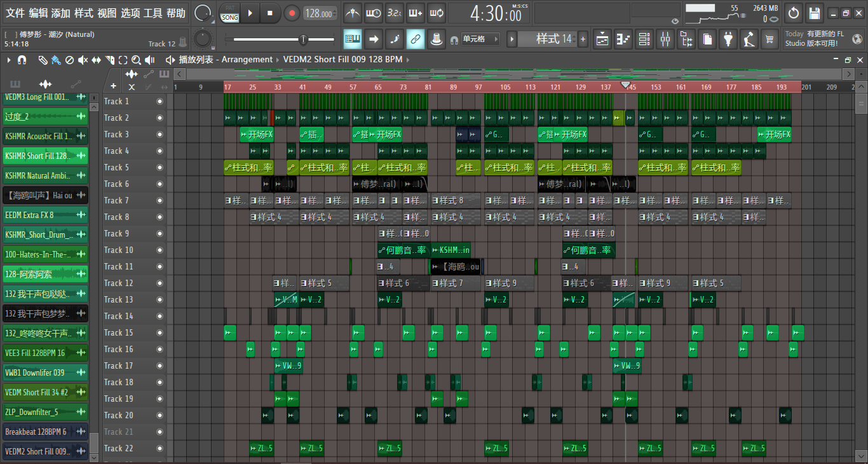The width and height of the screenshot is (868, 464).
Task: Open playlist options menu arrow
Action: coord(9,60)
